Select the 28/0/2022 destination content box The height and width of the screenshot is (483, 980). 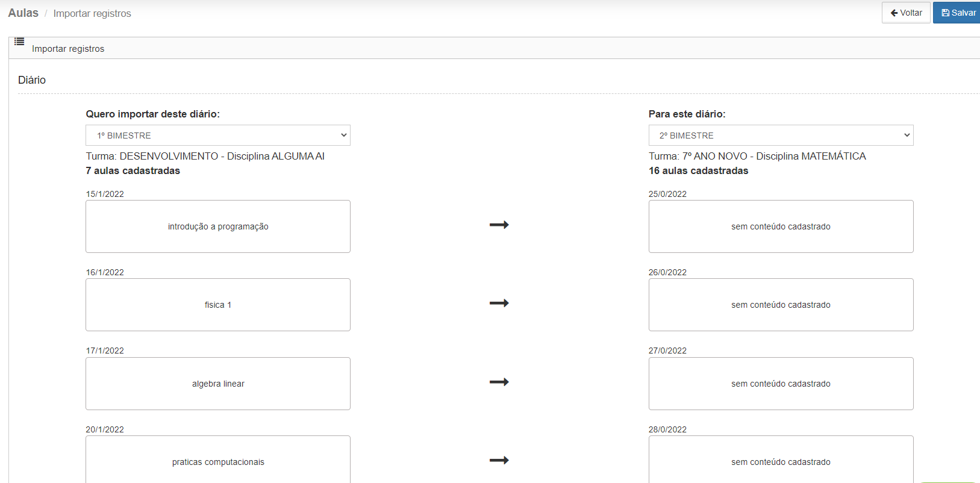click(x=781, y=460)
